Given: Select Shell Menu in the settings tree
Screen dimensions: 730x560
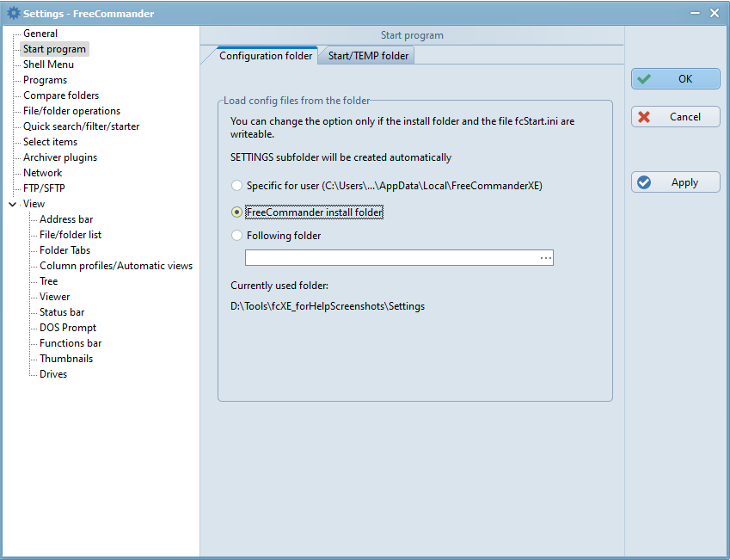Looking at the screenshot, I should click(48, 65).
